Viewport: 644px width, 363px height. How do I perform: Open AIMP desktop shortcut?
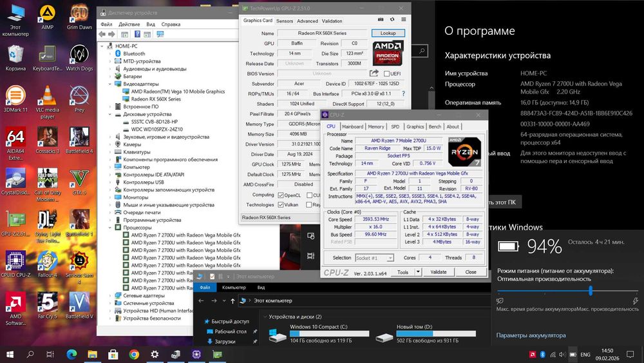coord(47,17)
